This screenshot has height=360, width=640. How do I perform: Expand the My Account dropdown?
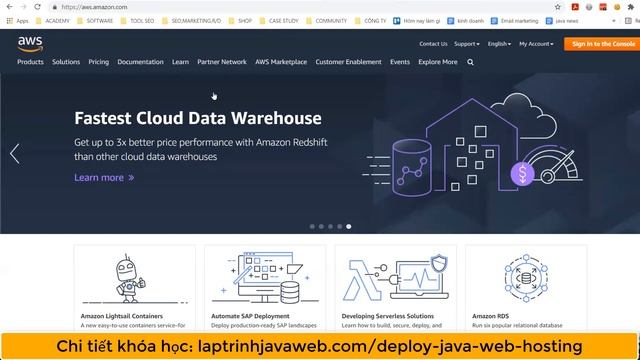[x=536, y=44]
